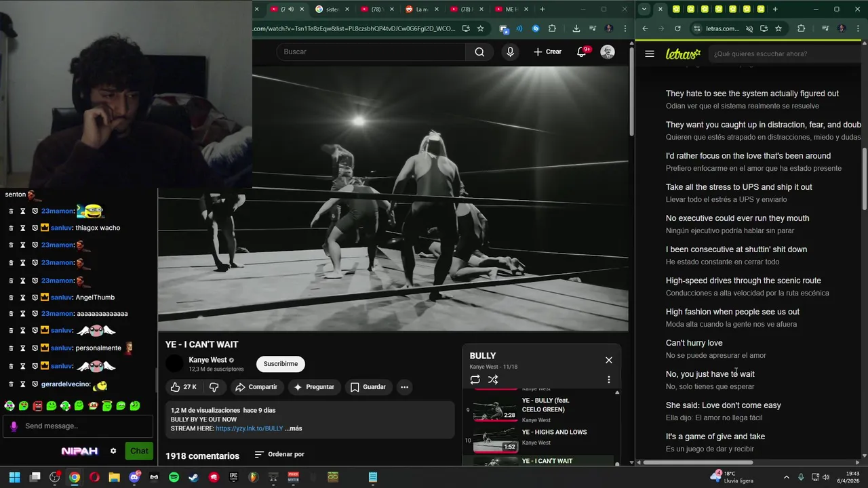
Task: Open Opera browser from taskbar
Action: (x=94, y=477)
